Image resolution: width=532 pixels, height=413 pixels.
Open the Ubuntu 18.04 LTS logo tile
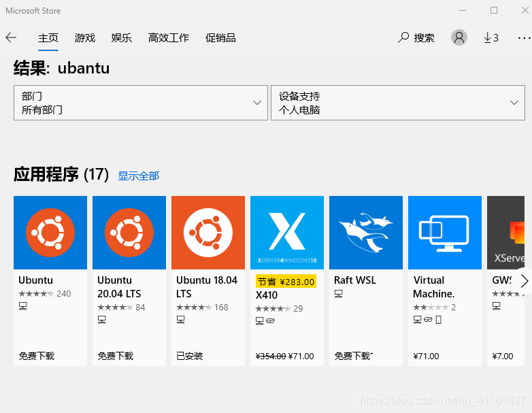(x=208, y=233)
